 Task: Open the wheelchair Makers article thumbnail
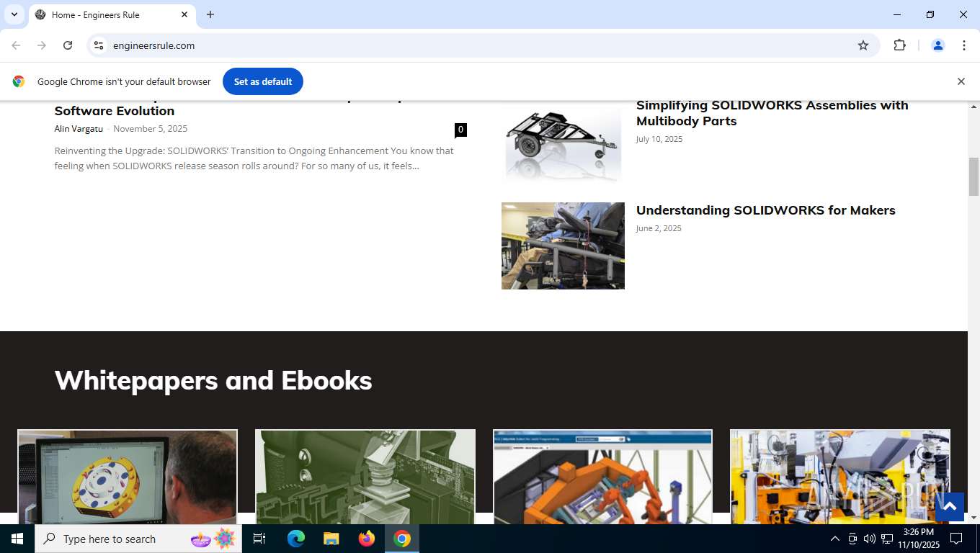(x=563, y=246)
